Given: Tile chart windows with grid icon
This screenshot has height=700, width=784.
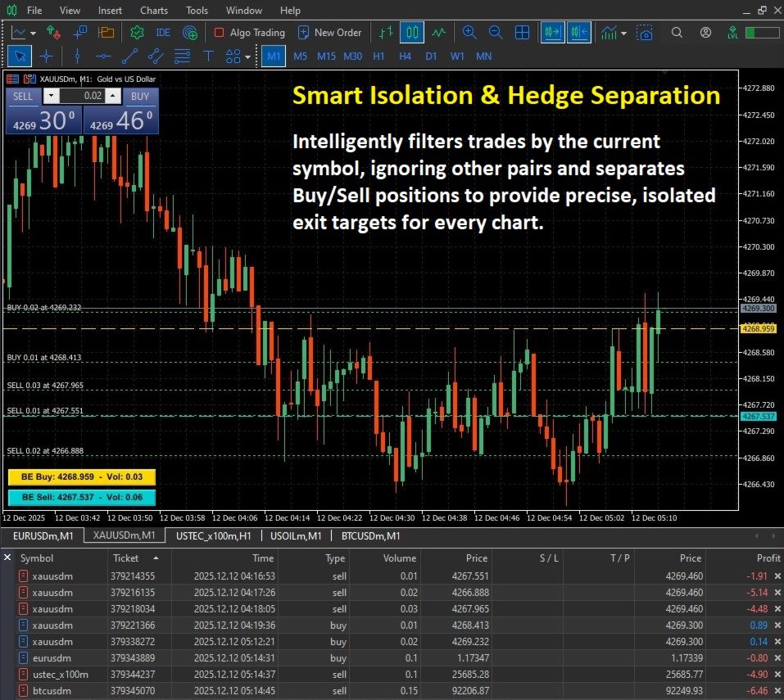Looking at the screenshot, I should pos(522,33).
